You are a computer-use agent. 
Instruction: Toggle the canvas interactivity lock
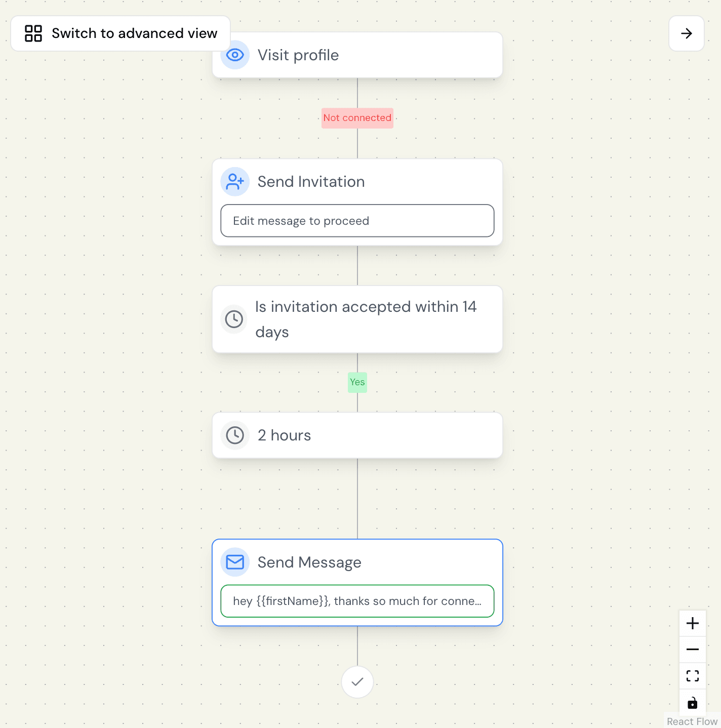[x=692, y=703]
